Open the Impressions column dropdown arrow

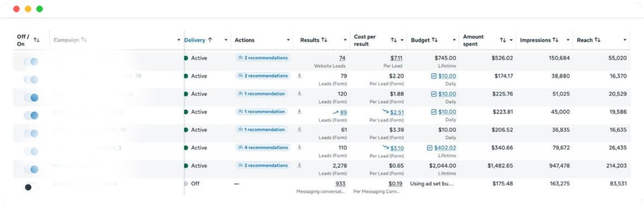[568, 40]
